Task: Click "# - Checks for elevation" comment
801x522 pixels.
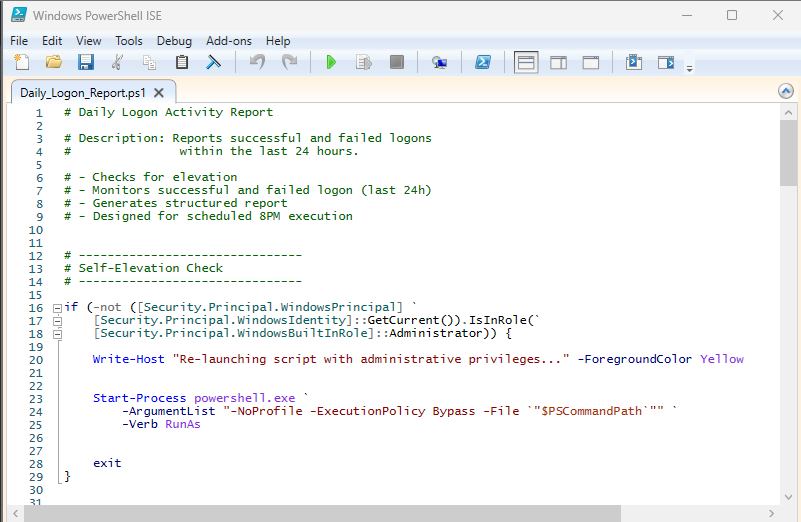Action: (x=151, y=177)
